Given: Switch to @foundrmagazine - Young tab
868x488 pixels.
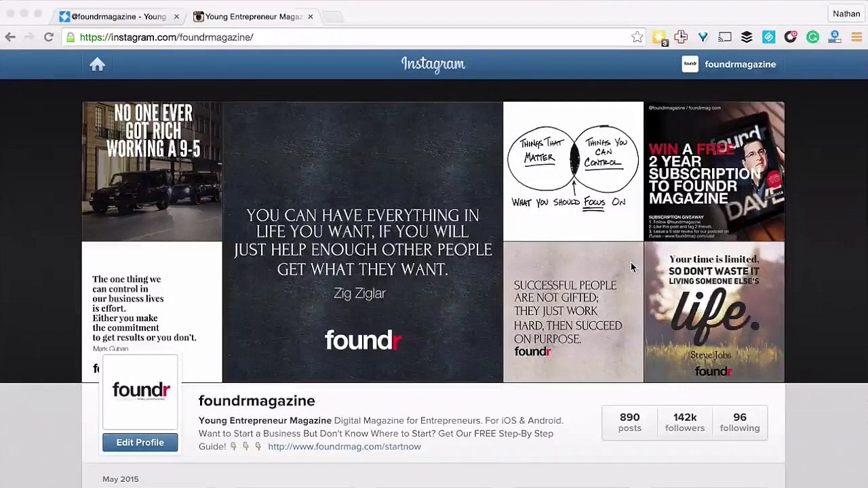Looking at the screenshot, I should (x=118, y=16).
